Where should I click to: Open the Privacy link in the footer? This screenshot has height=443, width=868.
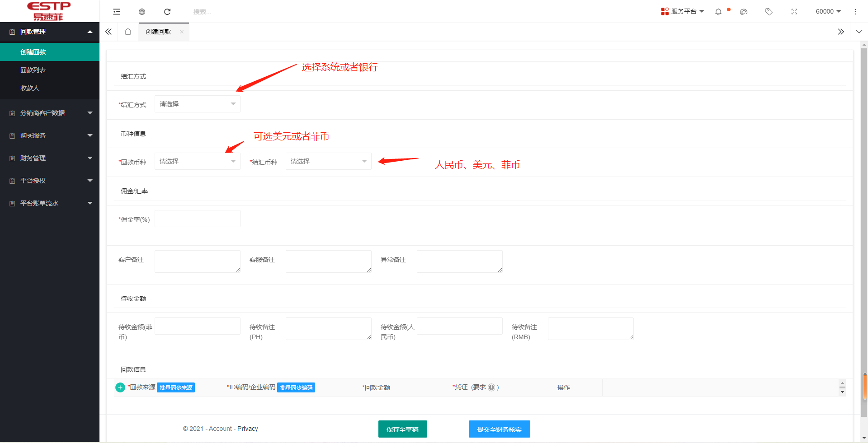pyautogui.click(x=247, y=429)
